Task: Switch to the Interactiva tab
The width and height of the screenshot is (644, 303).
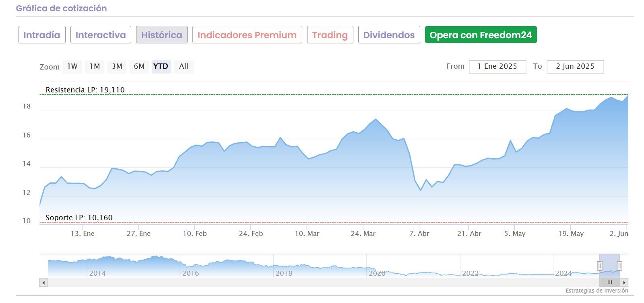Action: 101,35
